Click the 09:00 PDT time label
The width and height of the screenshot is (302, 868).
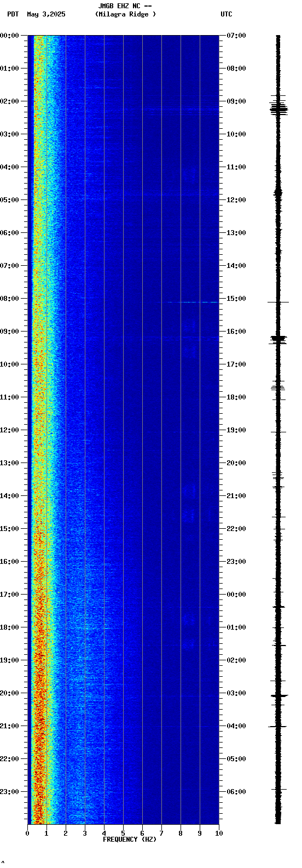10,332
